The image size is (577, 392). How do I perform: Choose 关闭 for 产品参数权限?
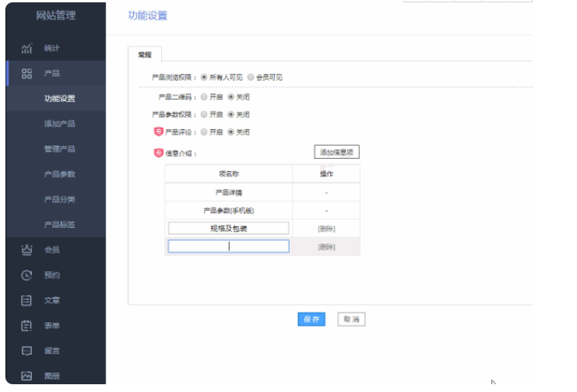(x=230, y=115)
